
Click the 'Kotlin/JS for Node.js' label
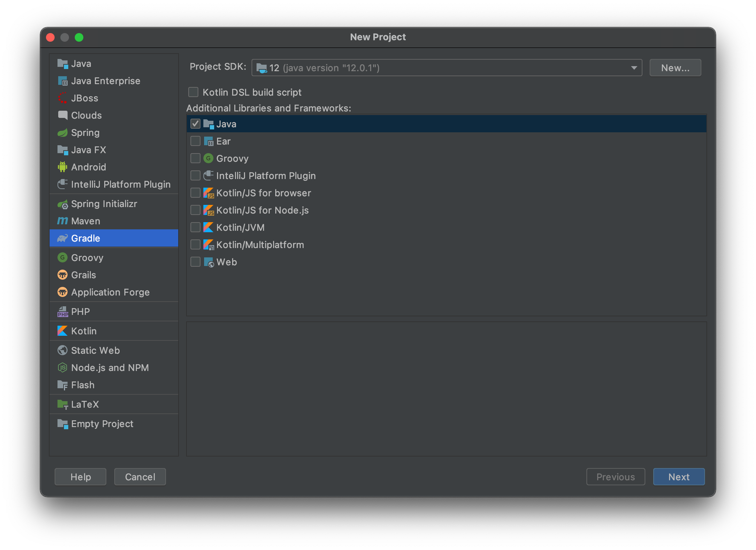tap(263, 210)
